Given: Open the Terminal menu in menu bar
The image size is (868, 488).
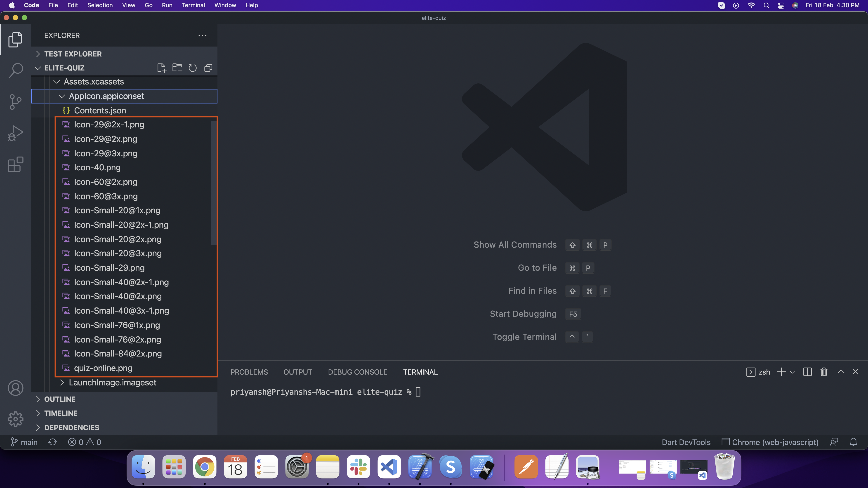Looking at the screenshot, I should click(193, 5).
